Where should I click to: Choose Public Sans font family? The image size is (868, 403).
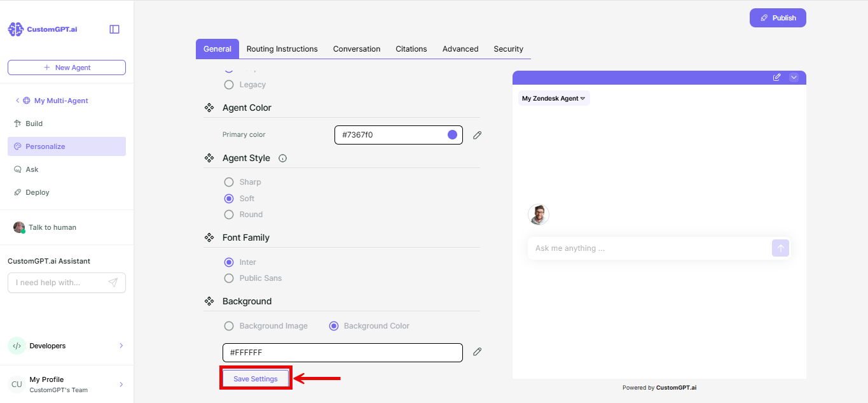pos(229,278)
